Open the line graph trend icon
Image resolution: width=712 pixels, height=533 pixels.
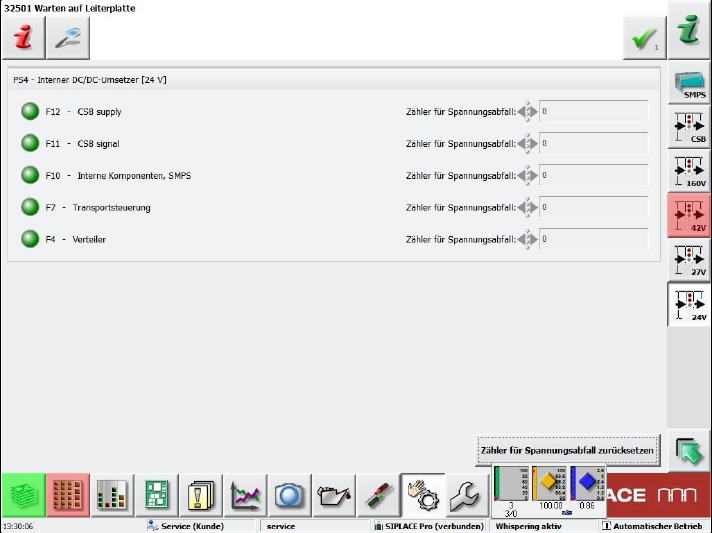pos(246,495)
